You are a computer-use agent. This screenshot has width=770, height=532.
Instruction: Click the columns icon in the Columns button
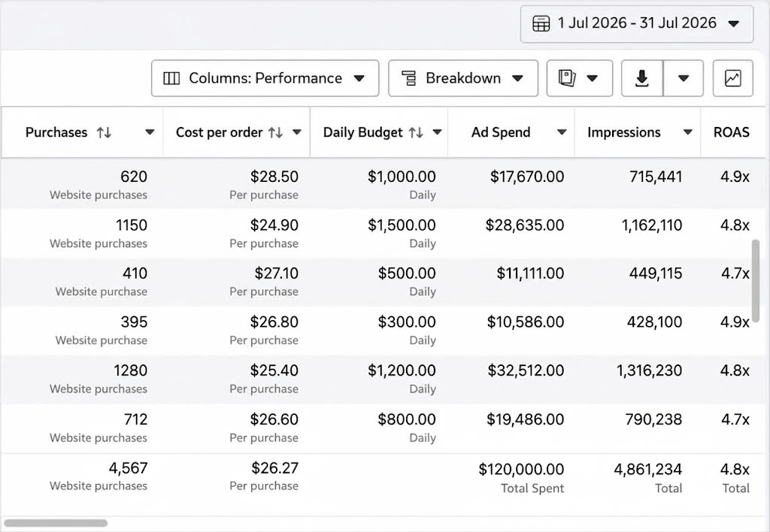(171, 79)
